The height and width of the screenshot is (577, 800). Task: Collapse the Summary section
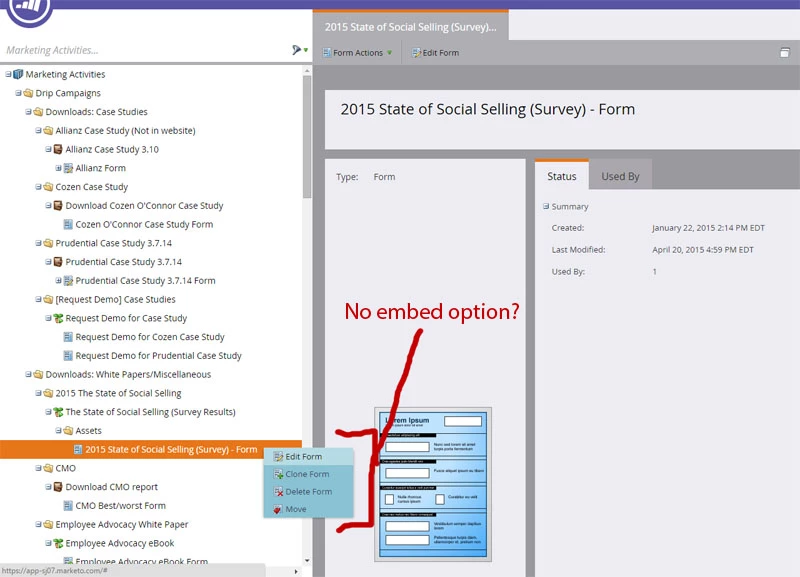[x=546, y=206]
